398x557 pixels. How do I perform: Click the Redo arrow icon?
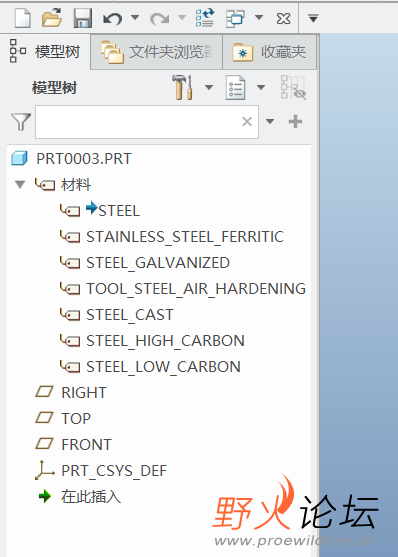click(x=159, y=18)
